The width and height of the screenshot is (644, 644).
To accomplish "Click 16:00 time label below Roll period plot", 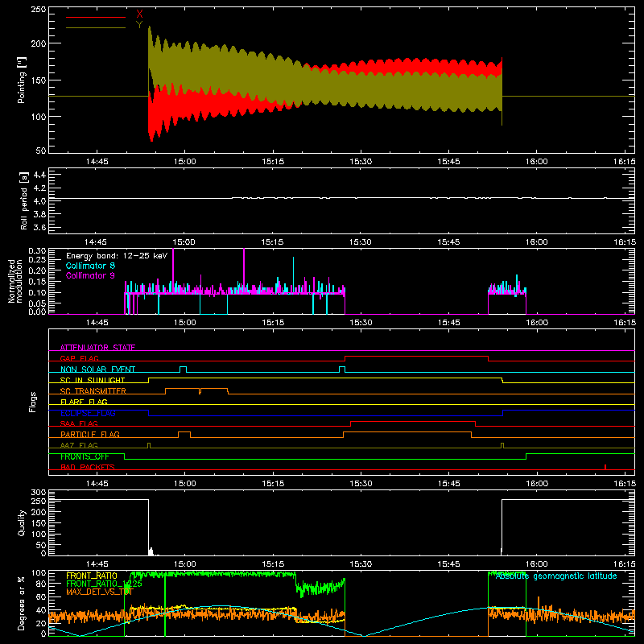I will click(x=536, y=242).
